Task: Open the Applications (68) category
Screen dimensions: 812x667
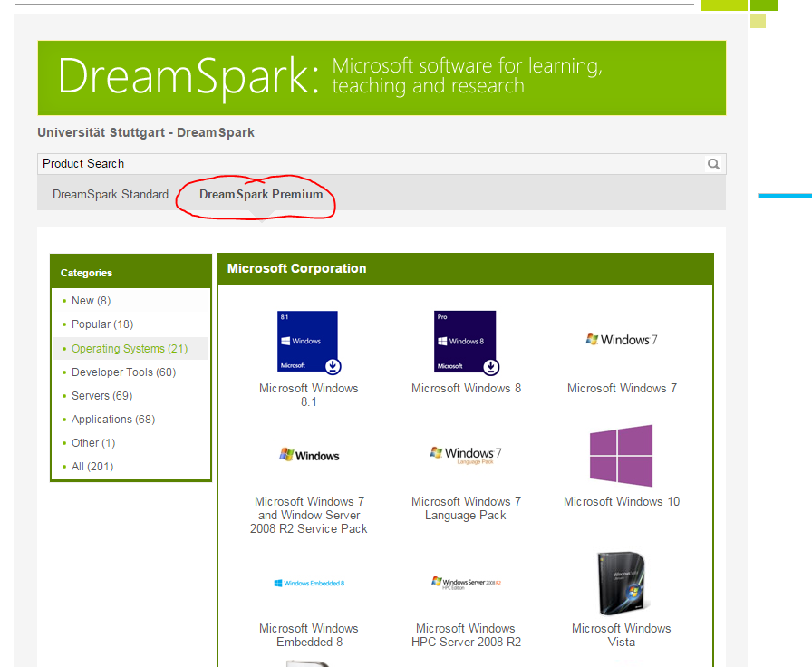Action: [113, 420]
